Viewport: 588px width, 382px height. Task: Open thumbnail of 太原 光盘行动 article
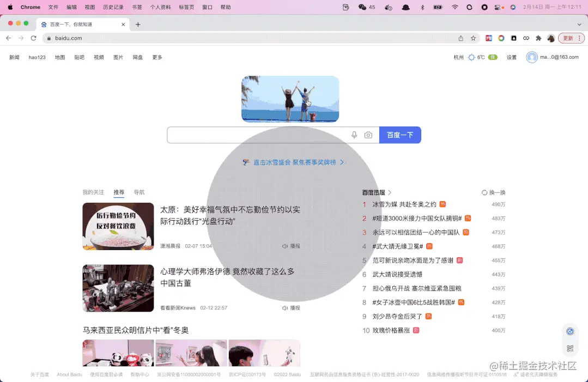pyautogui.click(x=118, y=227)
